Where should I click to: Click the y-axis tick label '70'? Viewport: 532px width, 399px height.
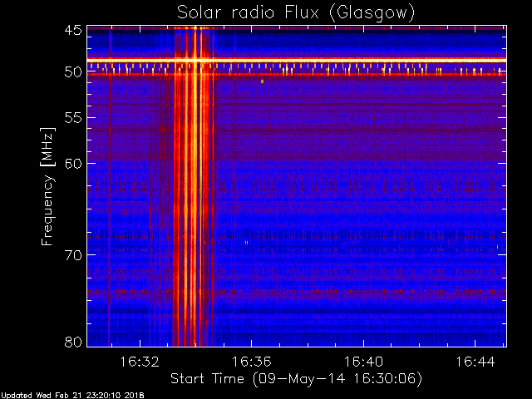tap(73, 255)
